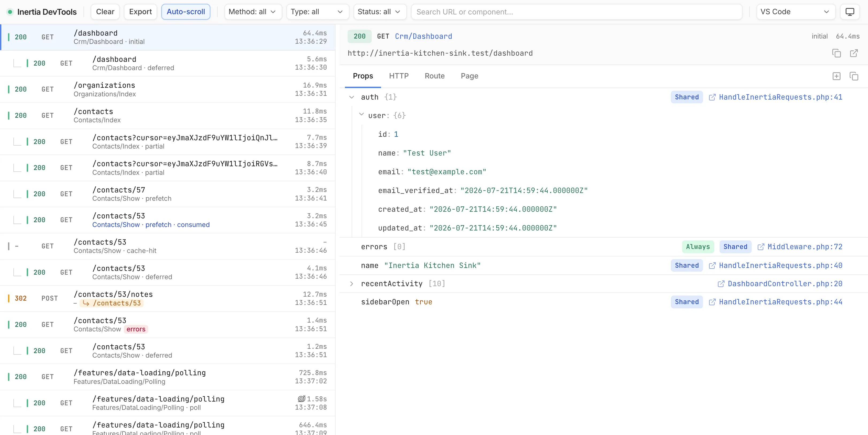Switch to the HTTP tab
The image size is (868, 435).
coord(399,76)
